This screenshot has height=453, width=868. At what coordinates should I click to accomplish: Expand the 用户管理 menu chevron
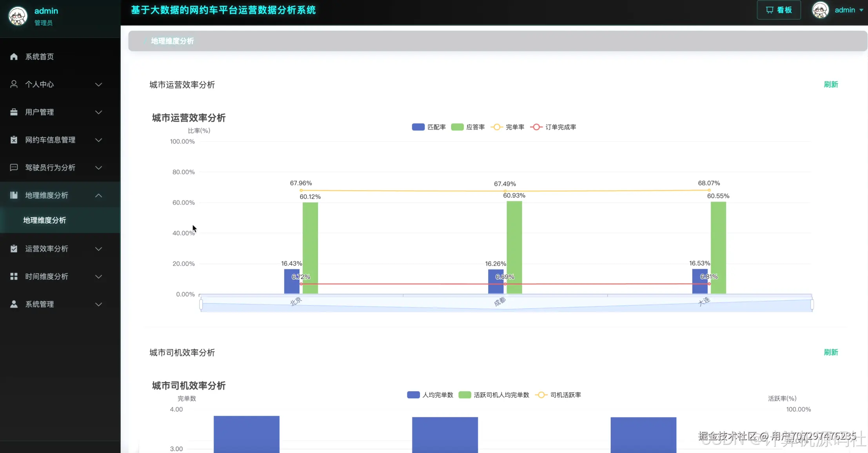point(99,112)
